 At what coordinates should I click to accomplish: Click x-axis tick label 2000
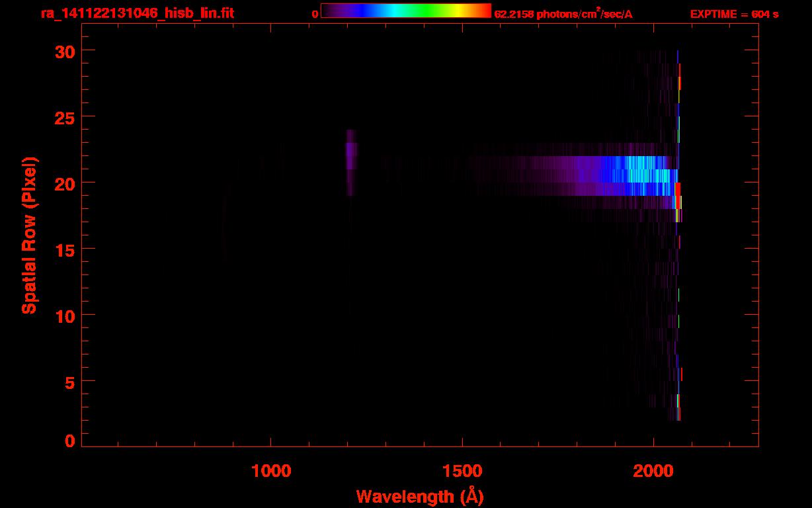653,470
